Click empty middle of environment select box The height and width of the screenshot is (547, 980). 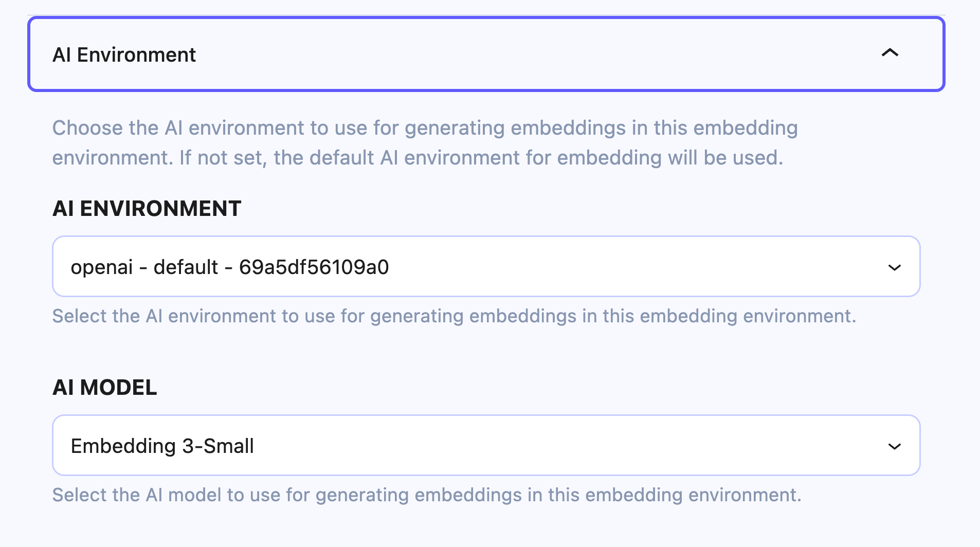point(617,266)
